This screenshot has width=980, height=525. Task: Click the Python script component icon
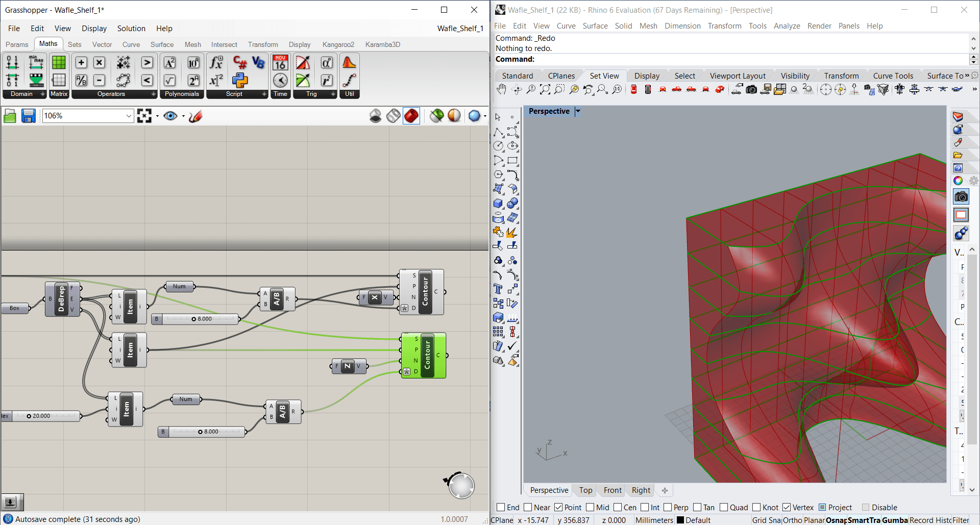[x=239, y=81]
